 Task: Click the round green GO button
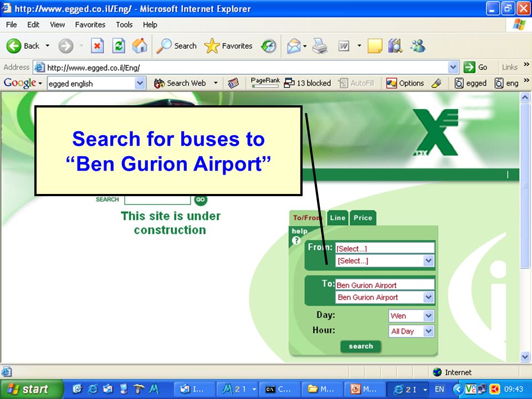pyautogui.click(x=201, y=199)
